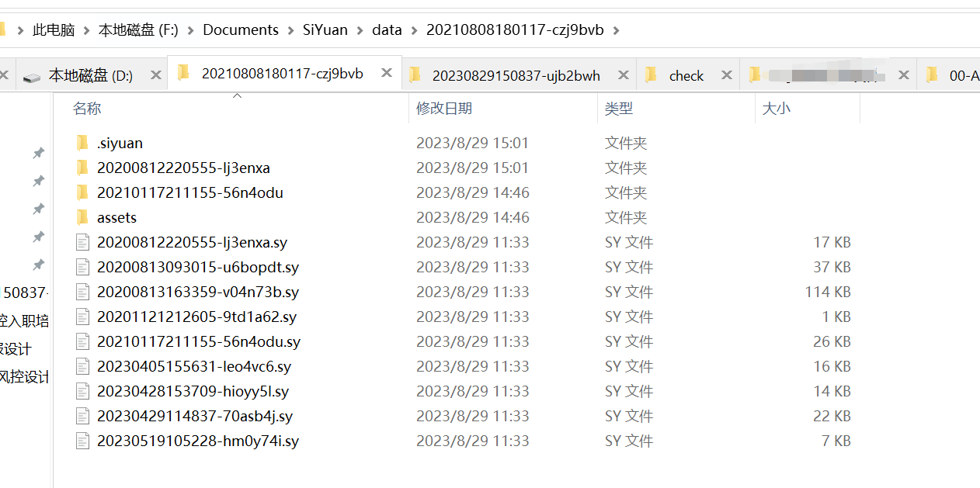Image resolution: width=980 pixels, height=488 pixels.
Task: Expand chevron after 此电脑 in address bar
Action: [86, 30]
